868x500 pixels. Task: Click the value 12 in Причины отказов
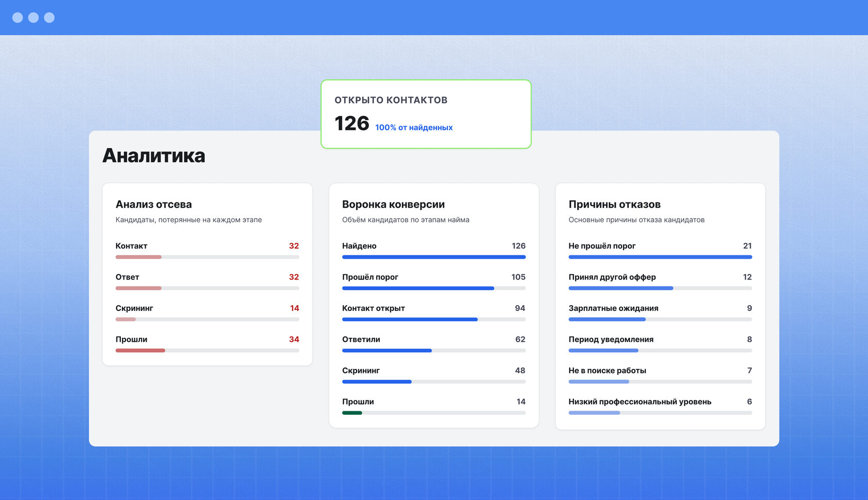tap(747, 277)
